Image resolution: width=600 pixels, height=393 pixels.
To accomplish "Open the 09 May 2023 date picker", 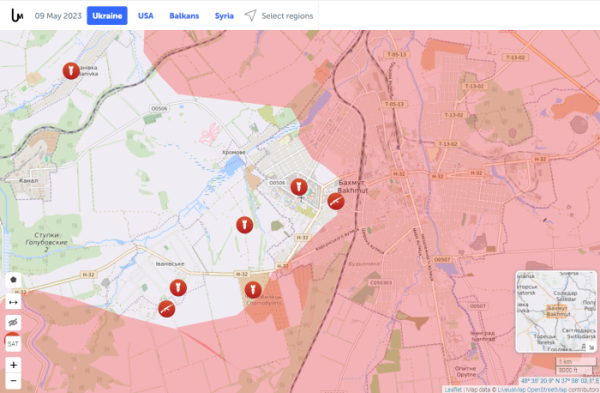I will coord(58,16).
